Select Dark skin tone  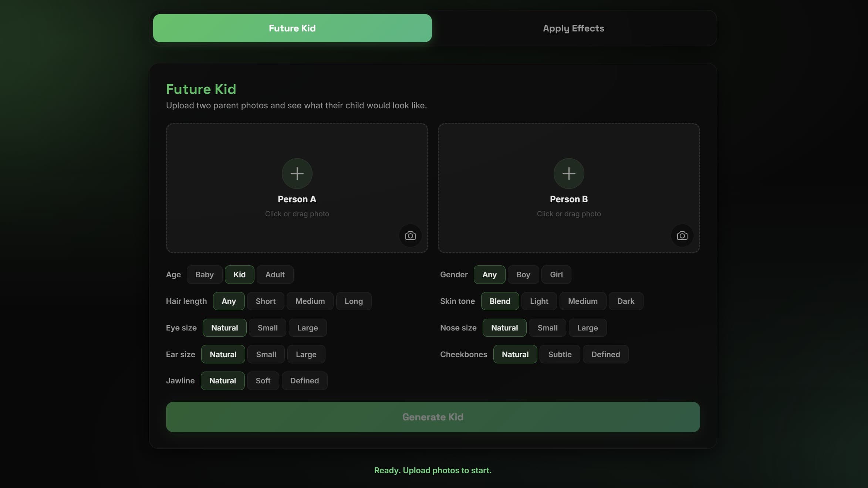(626, 301)
